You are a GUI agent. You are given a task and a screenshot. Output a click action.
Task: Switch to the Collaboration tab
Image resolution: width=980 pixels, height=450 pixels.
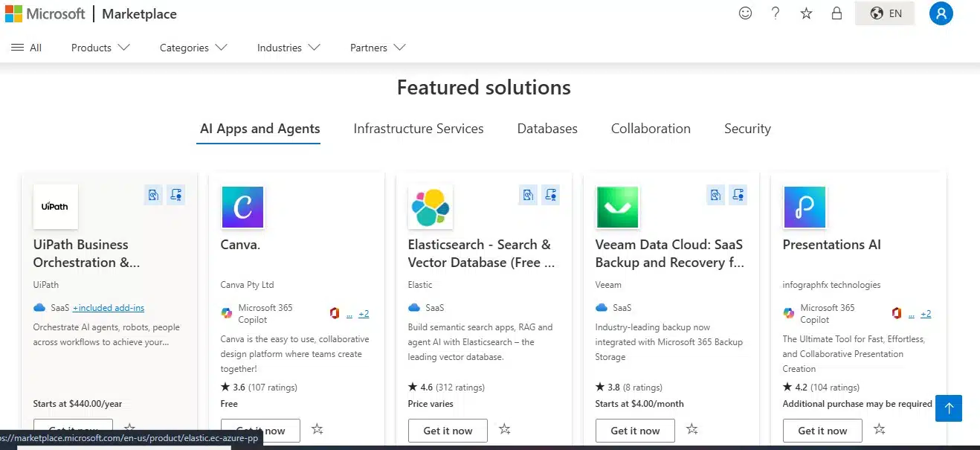click(x=651, y=129)
